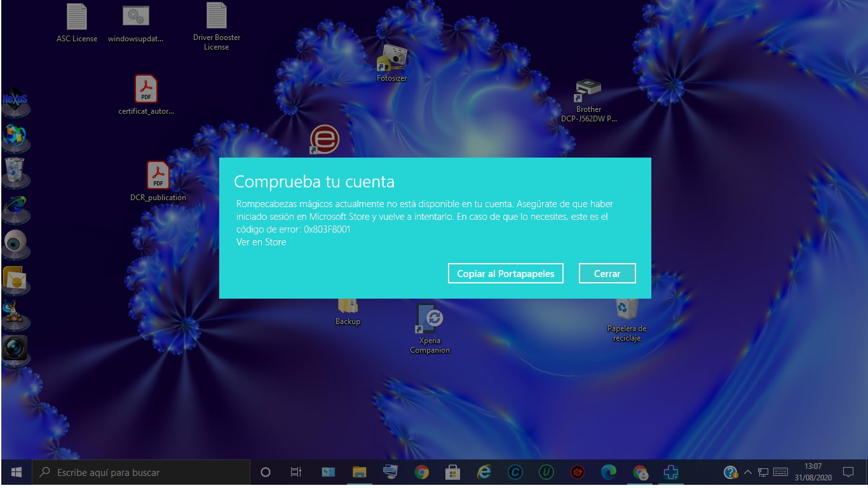Click the Nexus dock logo icon
The height and width of the screenshot is (488, 868).
(x=15, y=101)
